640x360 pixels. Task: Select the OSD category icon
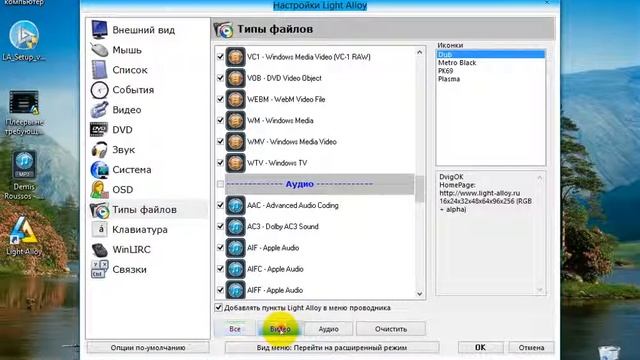click(x=99, y=190)
